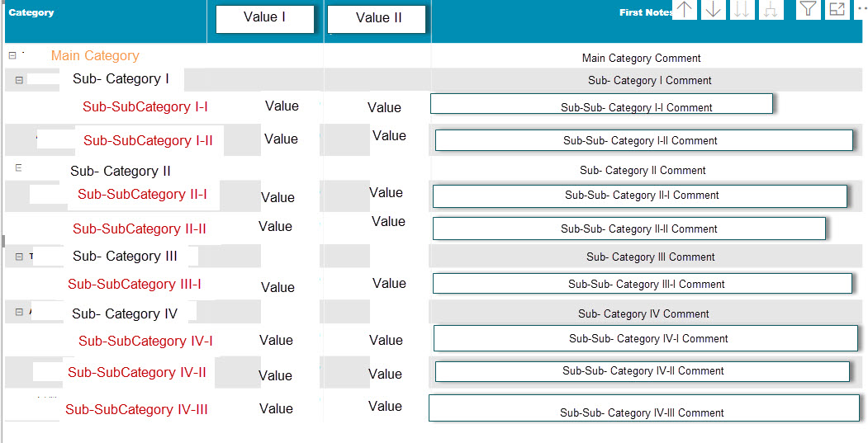Image resolution: width=868 pixels, height=443 pixels.
Task: Click Sub-Sub- Category IV-II Comment cell
Action: [643, 372]
